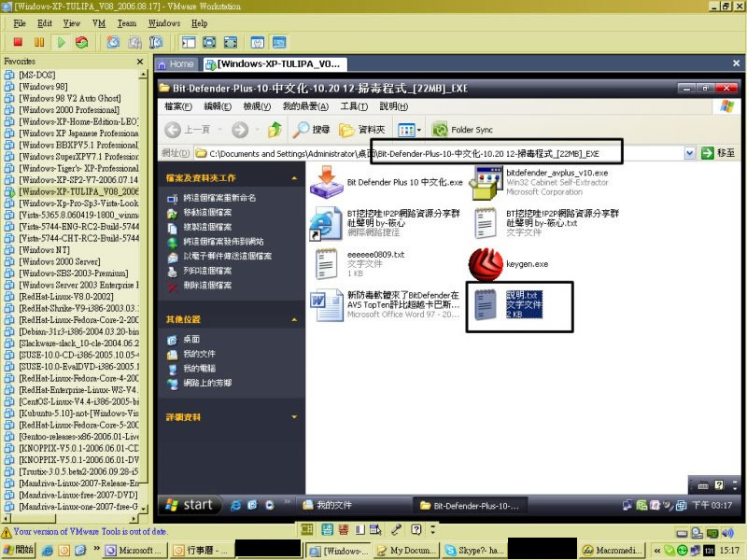Select [Windows 98] in Favorites list
Viewport: 747px width, 560px height.
(x=43, y=87)
